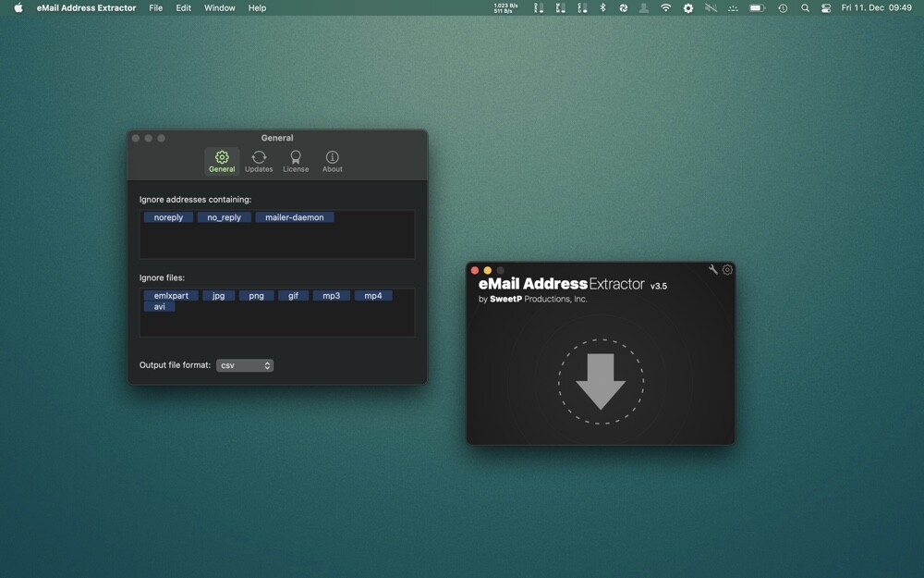This screenshot has width=924, height=578.
Task: Open the Window menu
Action: [219, 7]
